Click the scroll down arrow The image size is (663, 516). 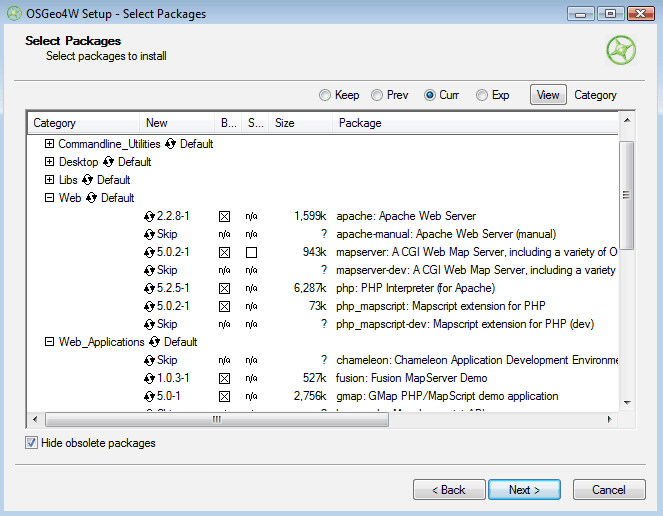coord(627,403)
